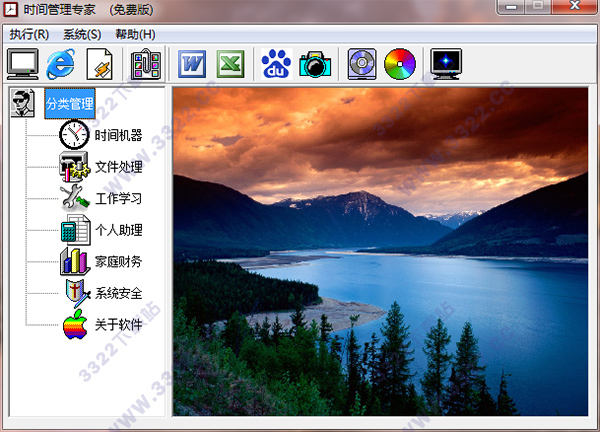The width and height of the screenshot is (600, 432).
Task: Select 个人助理 in the tree
Action: 119,230
